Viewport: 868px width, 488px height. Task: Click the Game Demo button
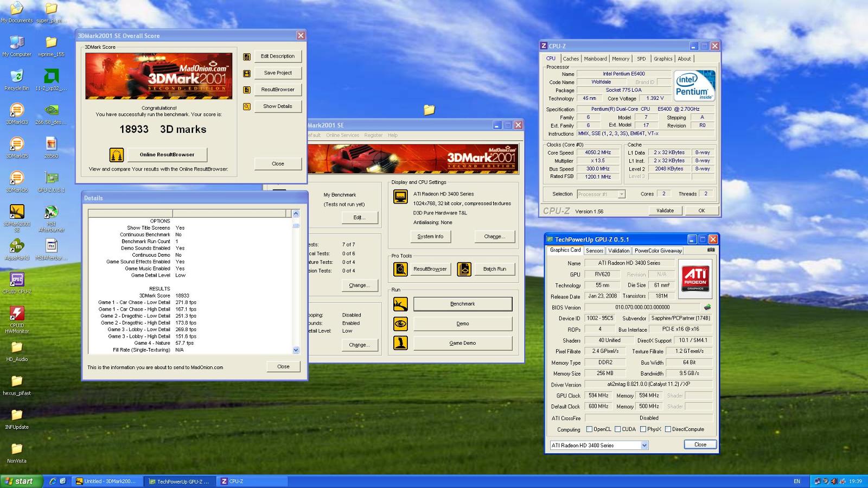(x=463, y=343)
